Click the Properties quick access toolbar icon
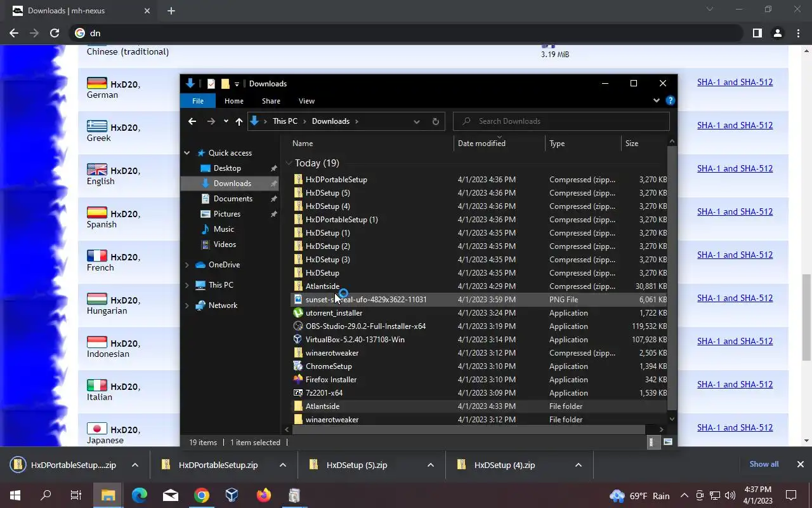This screenshot has width=812, height=508. (211, 83)
